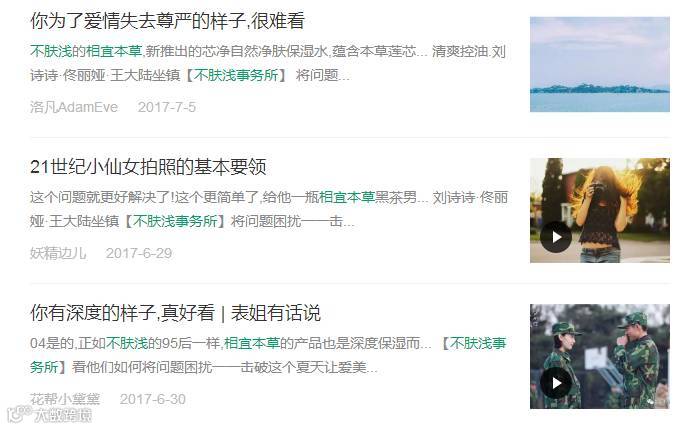
Task: Click the date 2017-6-30
Action: [152, 399]
